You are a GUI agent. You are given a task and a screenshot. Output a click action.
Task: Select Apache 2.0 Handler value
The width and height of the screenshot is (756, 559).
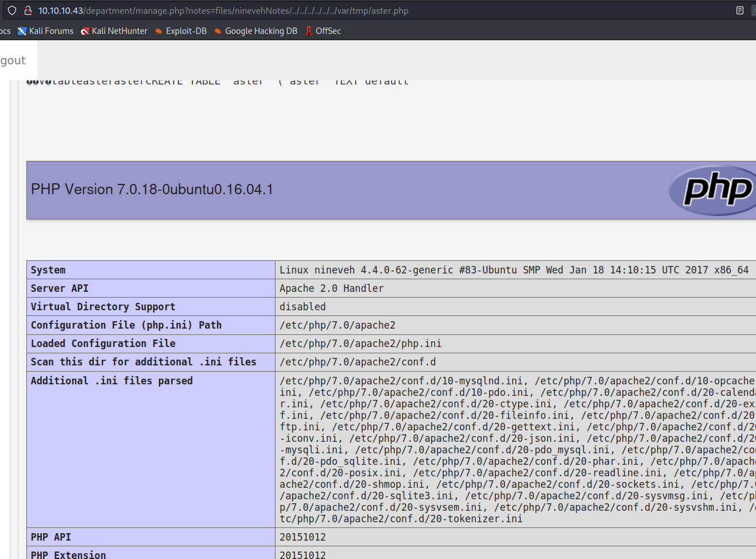coord(332,288)
